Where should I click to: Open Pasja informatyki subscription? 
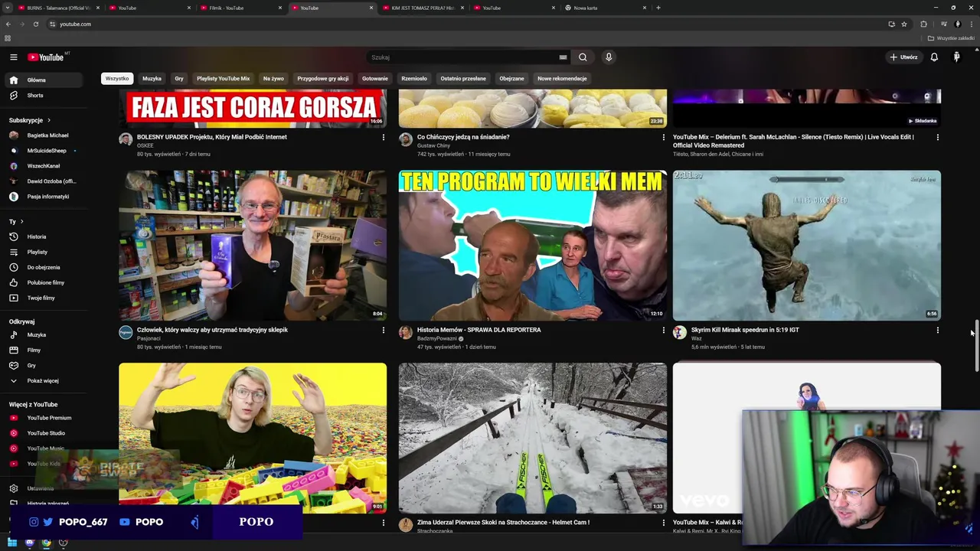46,197
